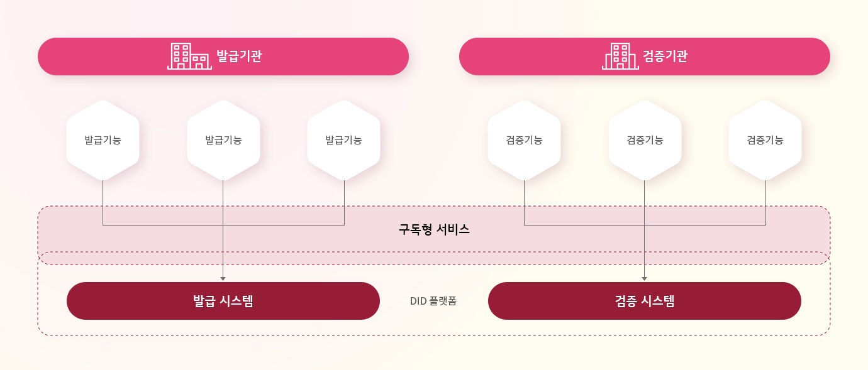Click the 구독형 서비스 label
The height and width of the screenshot is (370, 868).
point(434,230)
